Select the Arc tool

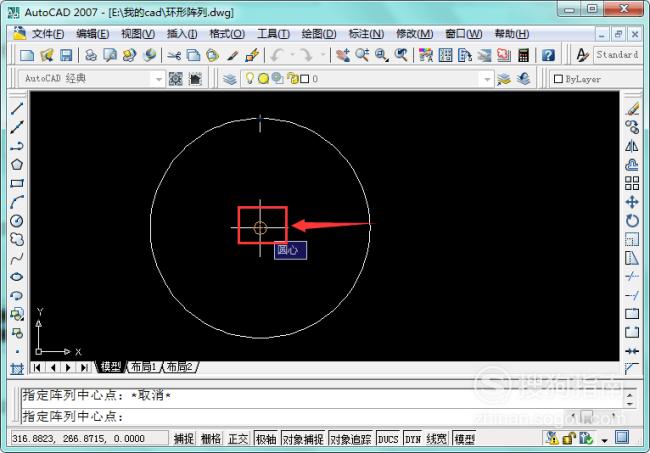(17, 202)
